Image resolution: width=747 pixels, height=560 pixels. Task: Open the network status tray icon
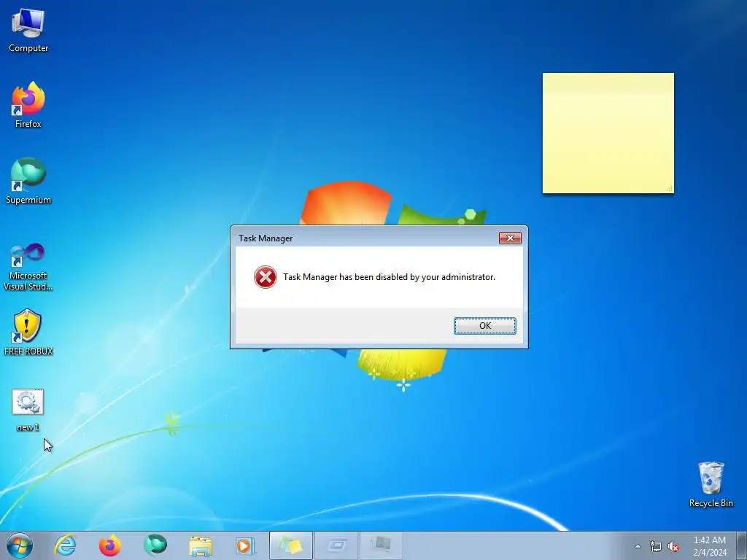point(656,546)
